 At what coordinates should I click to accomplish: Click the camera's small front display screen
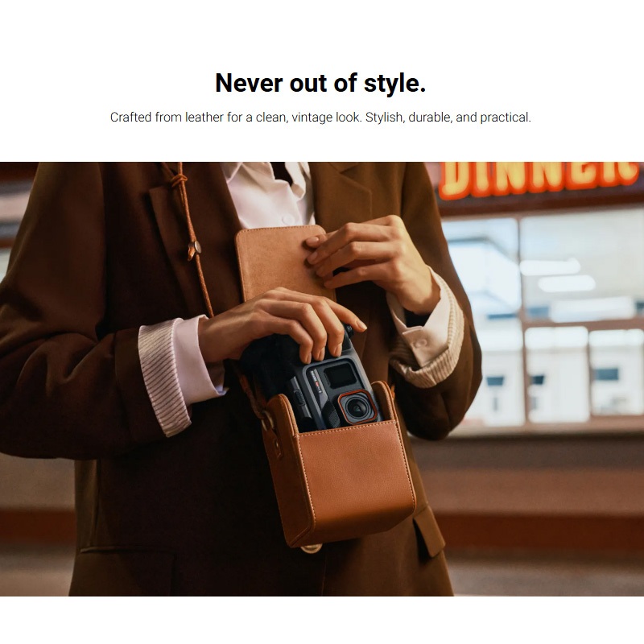coord(341,375)
